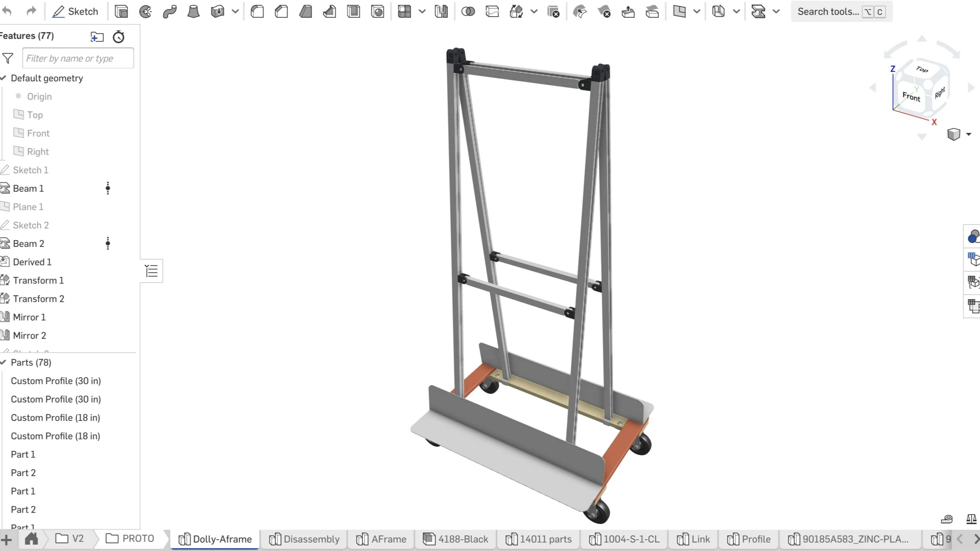Open the Appearances panel icon

(973, 236)
